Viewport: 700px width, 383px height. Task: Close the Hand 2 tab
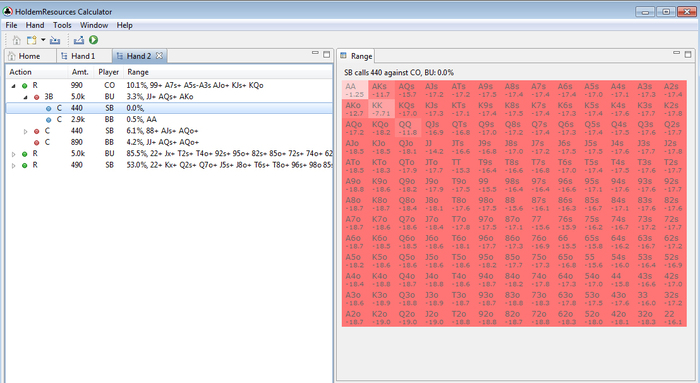coord(159,56)
